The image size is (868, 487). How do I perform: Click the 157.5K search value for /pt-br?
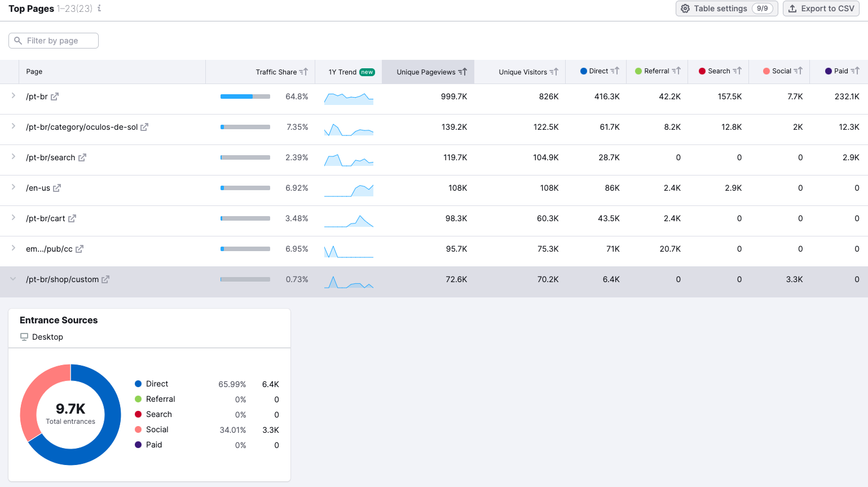[730, 96]
